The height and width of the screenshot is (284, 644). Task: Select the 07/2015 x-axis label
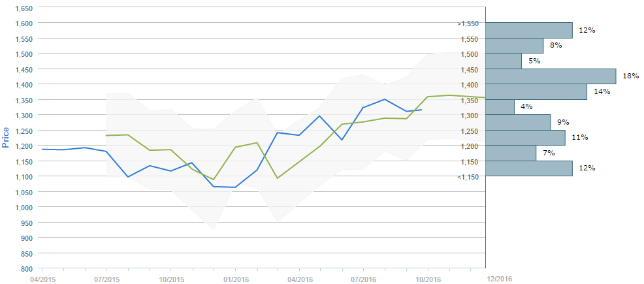[x=106, y=279]
